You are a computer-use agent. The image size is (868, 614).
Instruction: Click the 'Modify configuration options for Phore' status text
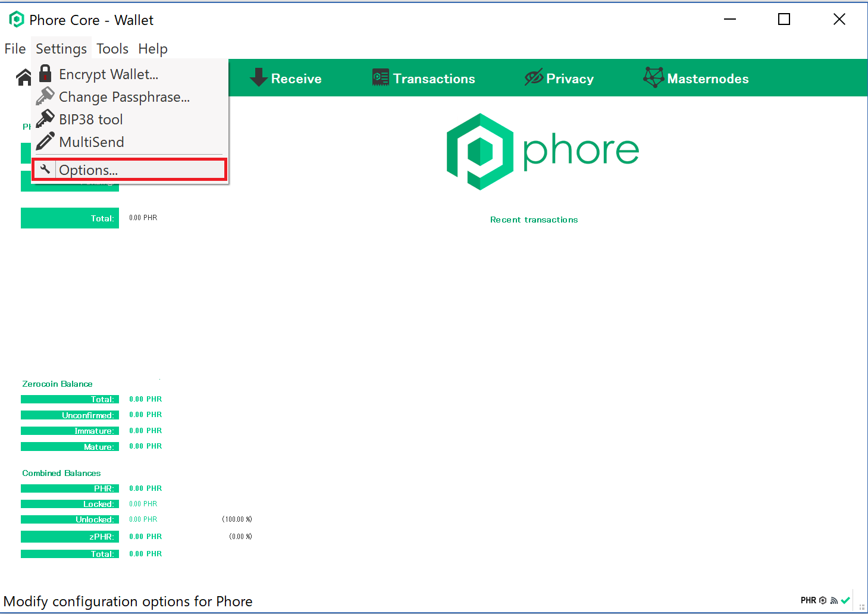coord(128,602)
